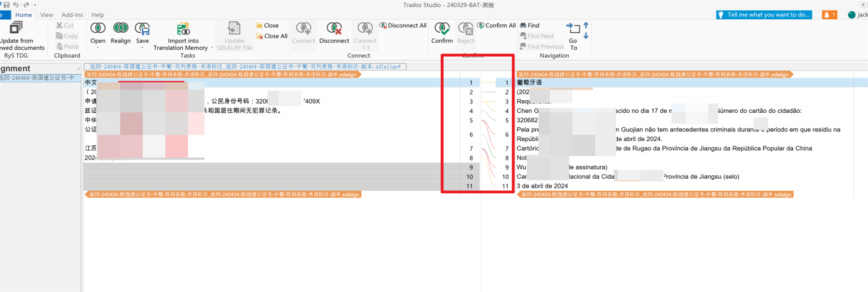Select the sdlalign document tab
The image size is (868, 292).
pyautogui.click(x=245, y=66)
